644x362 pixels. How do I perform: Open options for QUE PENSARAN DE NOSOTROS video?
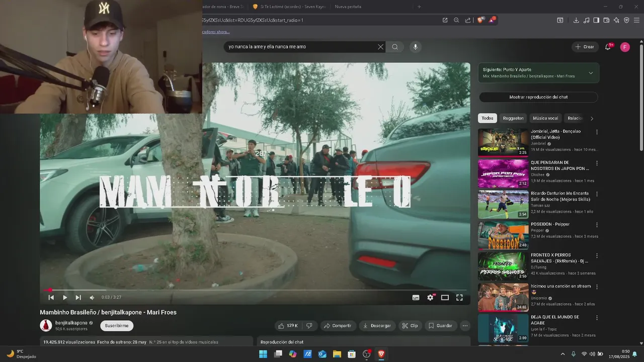(x=597, y=163)
